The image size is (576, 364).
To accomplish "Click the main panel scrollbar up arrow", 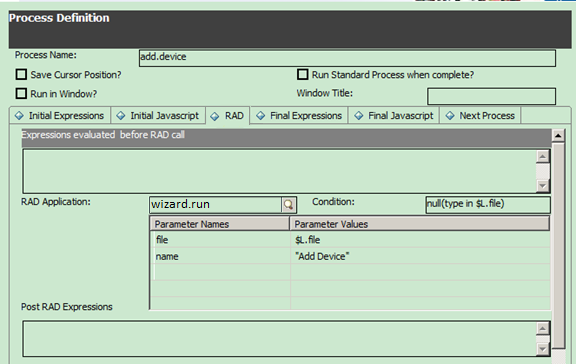I will [558, 136].
